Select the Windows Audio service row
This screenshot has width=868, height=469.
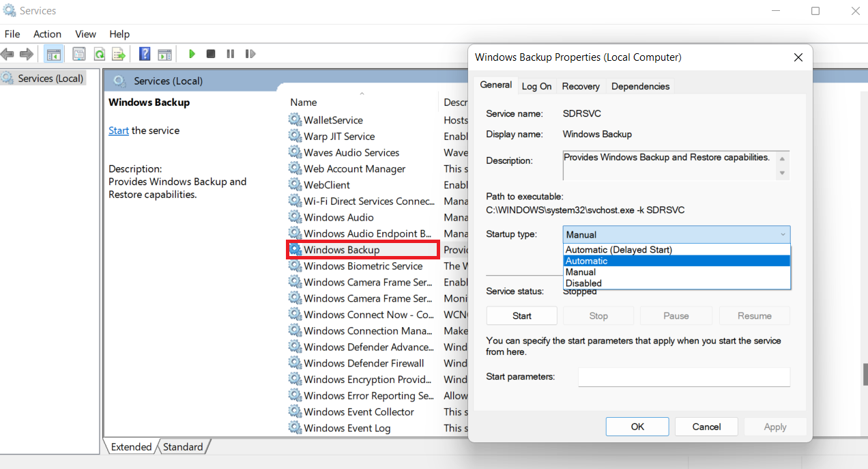[x=338, y=217]
